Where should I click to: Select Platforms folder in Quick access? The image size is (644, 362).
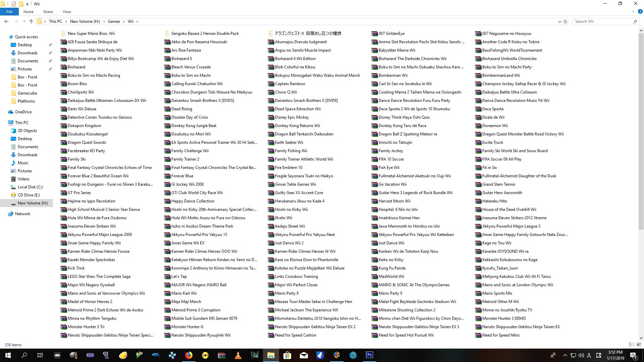[x=26, y=101]
